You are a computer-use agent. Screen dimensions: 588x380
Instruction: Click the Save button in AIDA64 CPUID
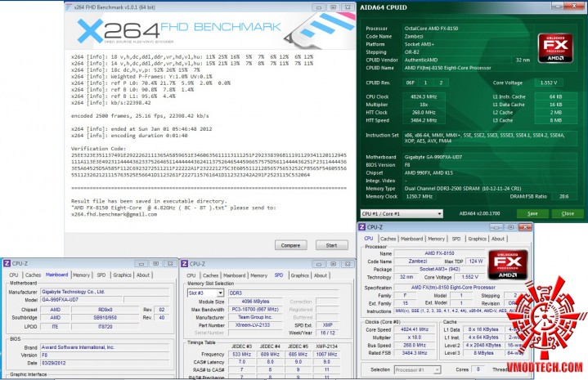pos(532,213)
